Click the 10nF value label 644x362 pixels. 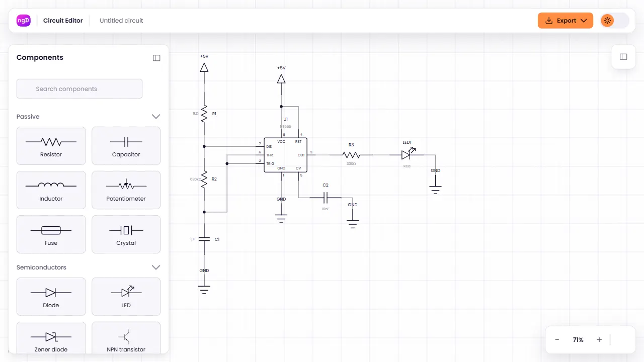325,208
